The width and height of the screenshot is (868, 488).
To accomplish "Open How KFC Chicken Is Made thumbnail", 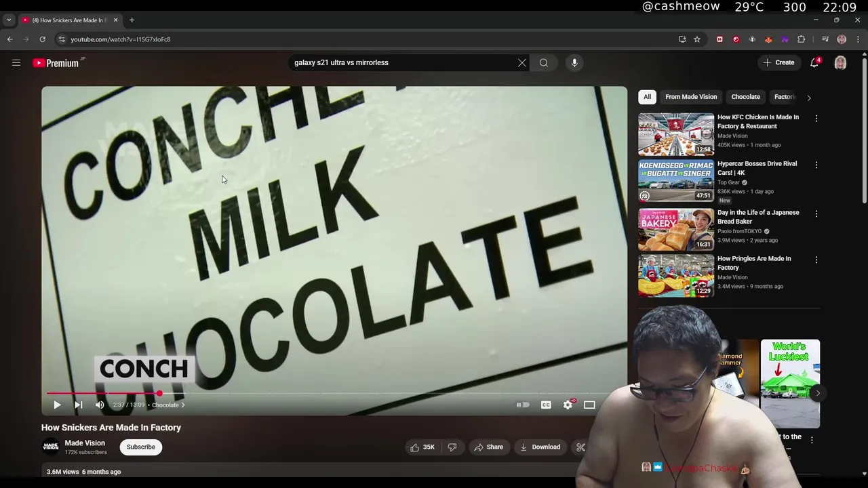I will [x=676, y=134].
